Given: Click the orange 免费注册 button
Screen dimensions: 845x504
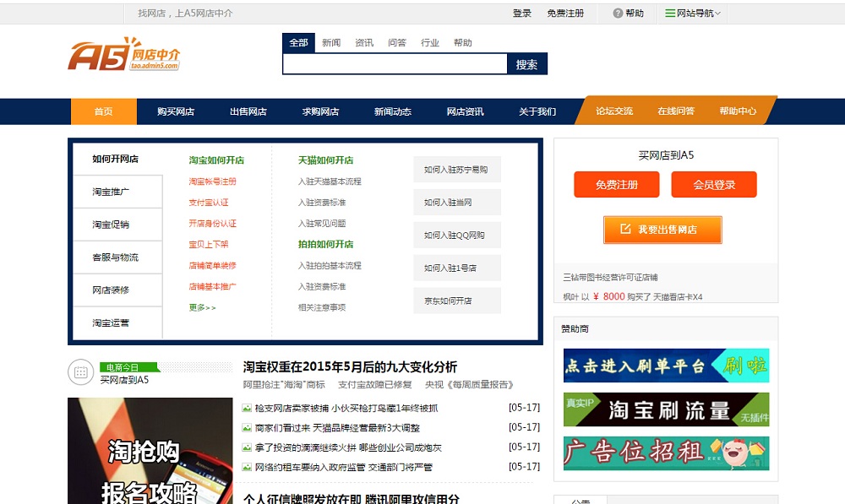Looking at the screenshot, I should [617, 185].
